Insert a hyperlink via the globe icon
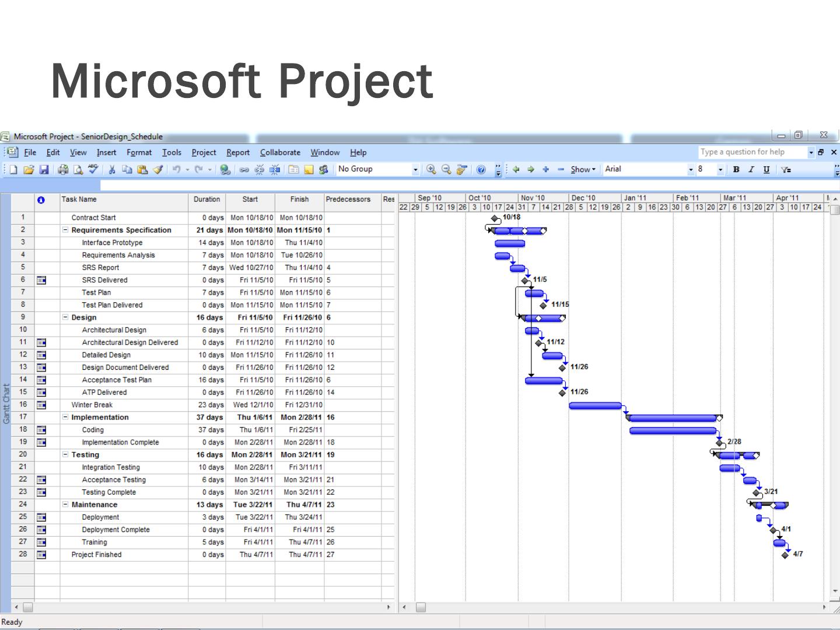840x630 pixels. (225, 170)
